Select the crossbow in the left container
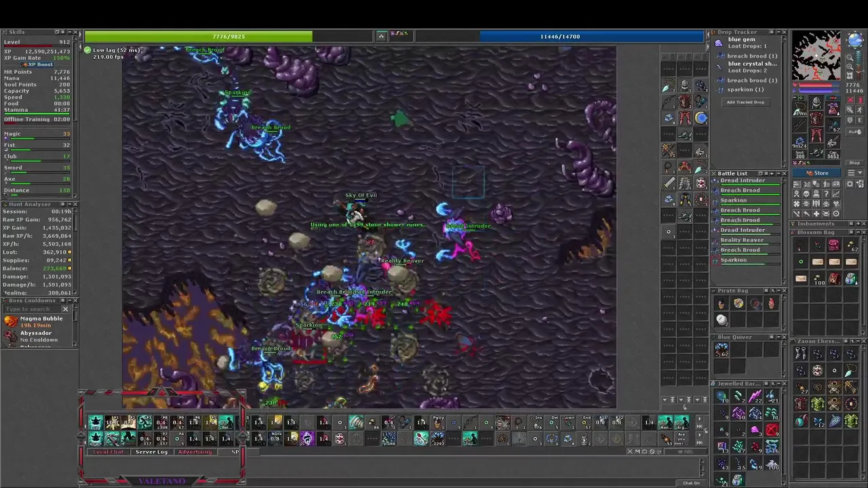This screenshot has height=488, width=868. (669, 150)
